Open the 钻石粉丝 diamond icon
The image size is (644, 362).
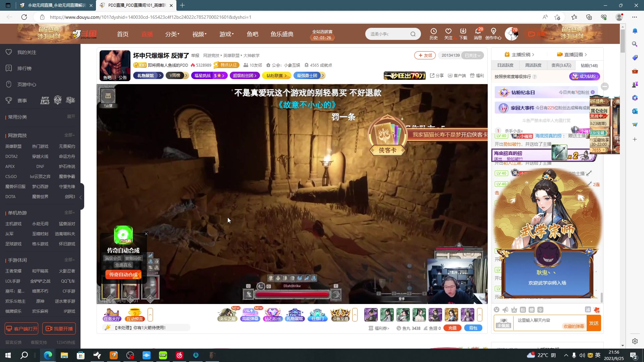(273, 315)
